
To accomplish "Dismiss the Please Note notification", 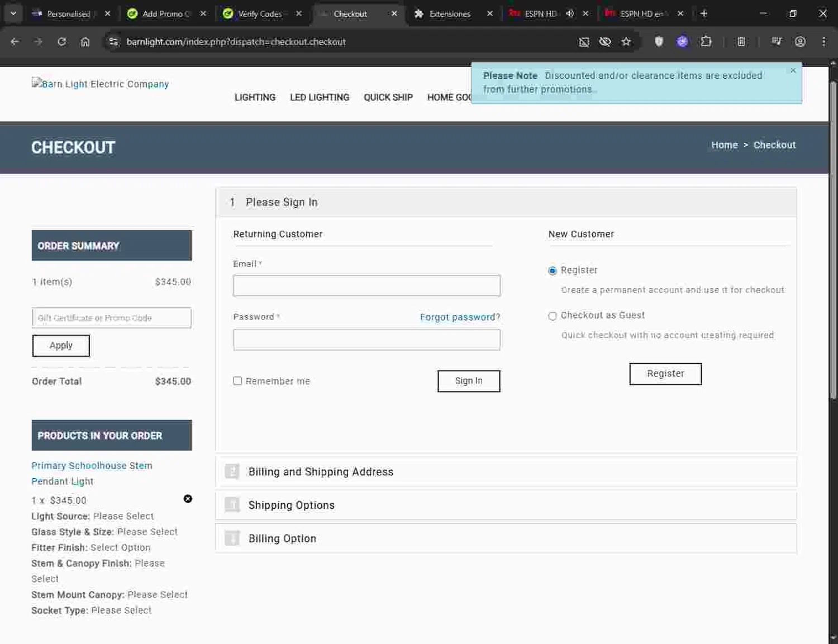I will click(793, 70).
